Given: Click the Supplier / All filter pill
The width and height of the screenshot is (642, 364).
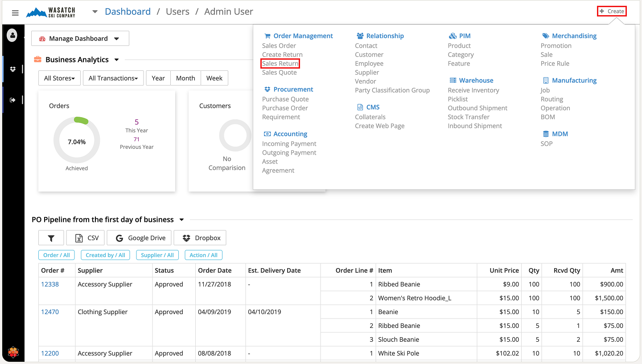Looking at the screenshot, I should [x=157, y=255].
